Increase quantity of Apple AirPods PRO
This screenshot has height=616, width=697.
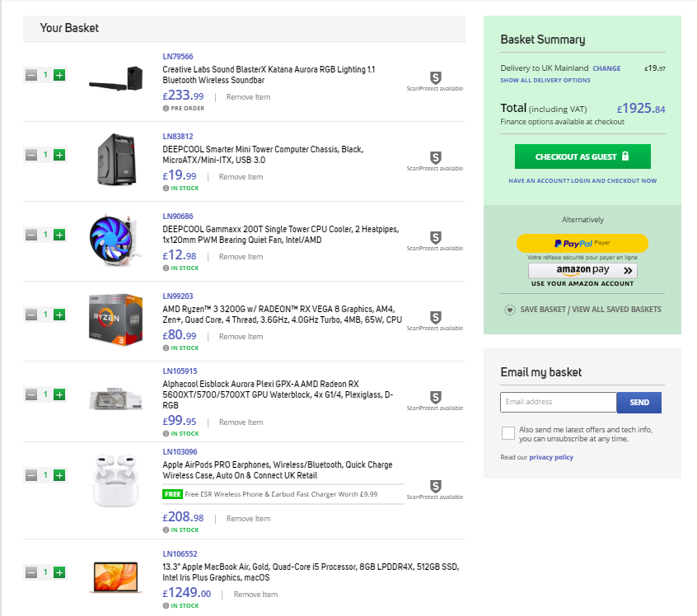(59, 475)
